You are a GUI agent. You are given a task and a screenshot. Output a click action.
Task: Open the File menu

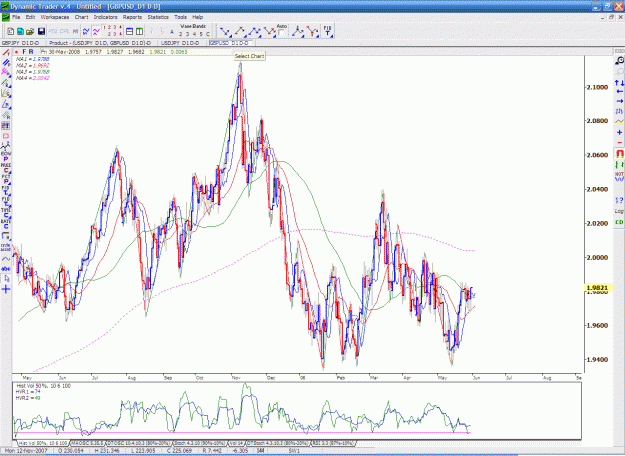coord(16,17)
